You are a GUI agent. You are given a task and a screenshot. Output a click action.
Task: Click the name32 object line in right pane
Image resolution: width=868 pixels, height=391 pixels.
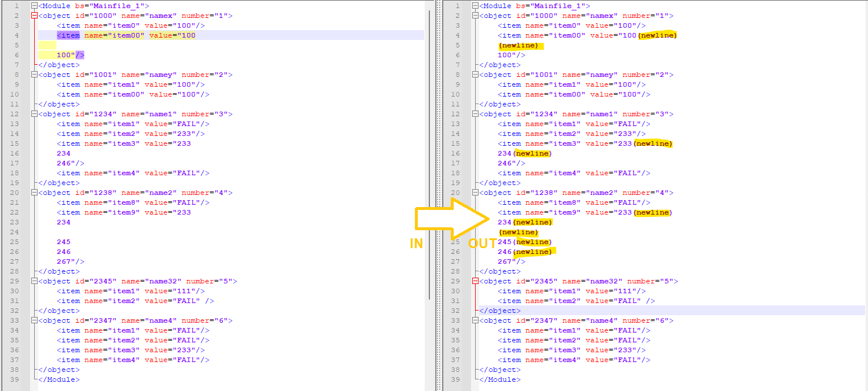tap(579, 281)
